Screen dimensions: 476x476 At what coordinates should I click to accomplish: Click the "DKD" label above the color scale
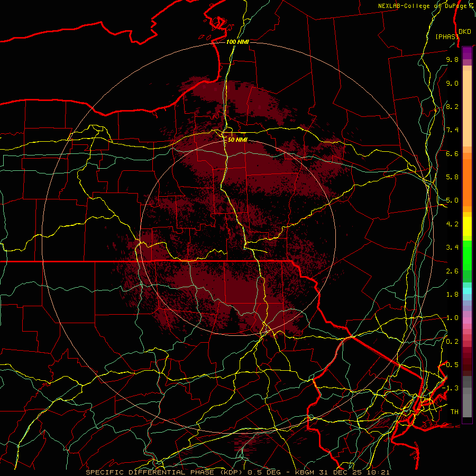coord(465,31)
